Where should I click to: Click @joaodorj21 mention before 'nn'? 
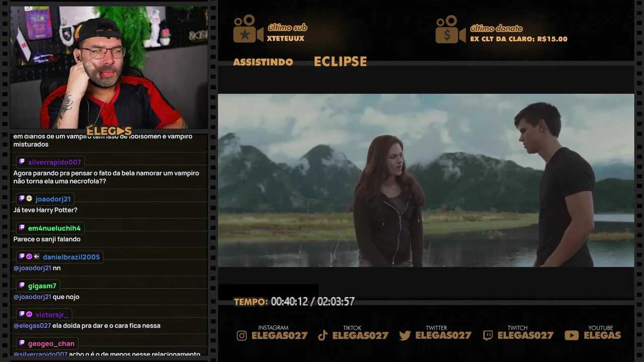(x=32, y=268)
